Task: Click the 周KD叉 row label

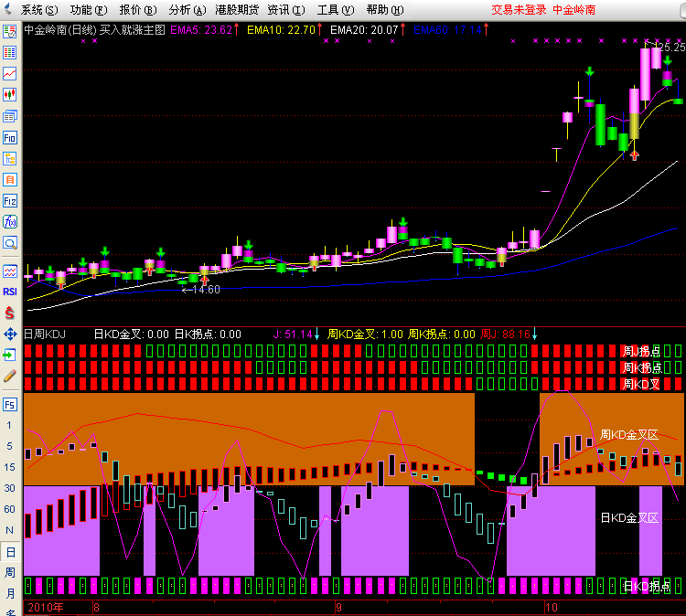Action: pos(641,384)
